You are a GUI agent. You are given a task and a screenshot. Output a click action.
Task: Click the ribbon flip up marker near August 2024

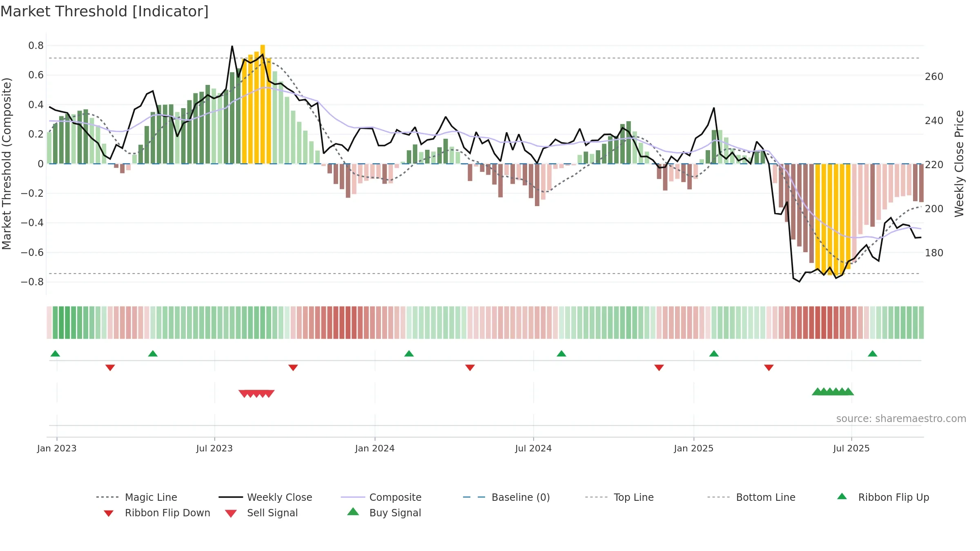click(561, 353)
